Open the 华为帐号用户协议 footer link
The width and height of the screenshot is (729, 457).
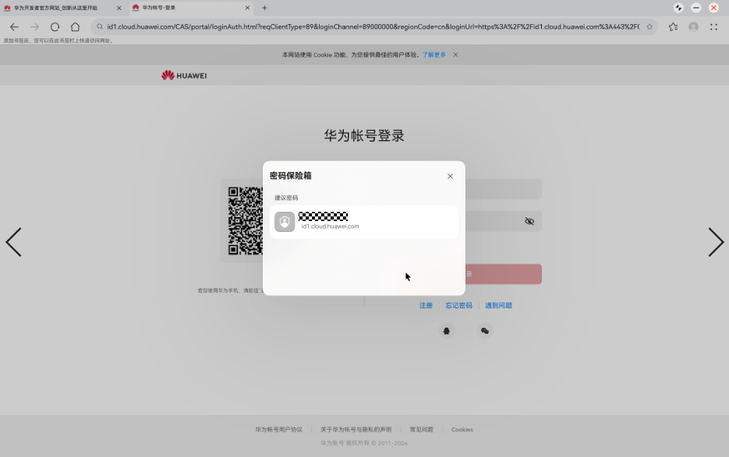click(278, 430)
